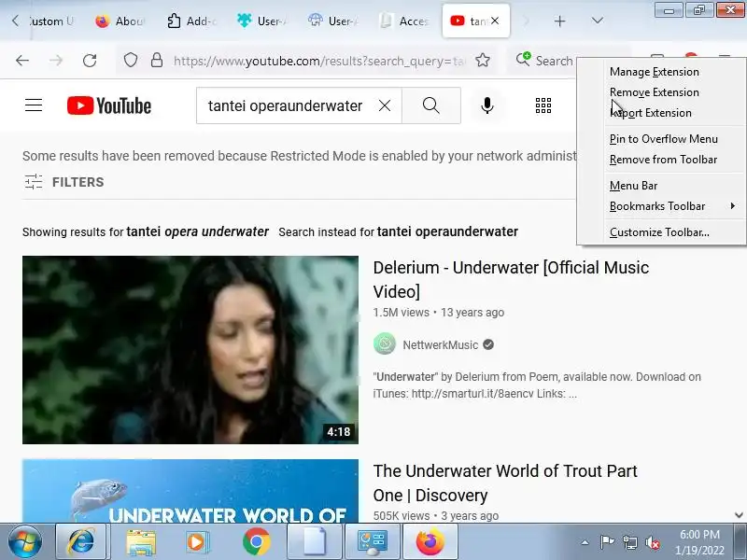Bookmark this page with star icon
The image size is (747, 560).
pyautogui.click(x=483, y=61)
